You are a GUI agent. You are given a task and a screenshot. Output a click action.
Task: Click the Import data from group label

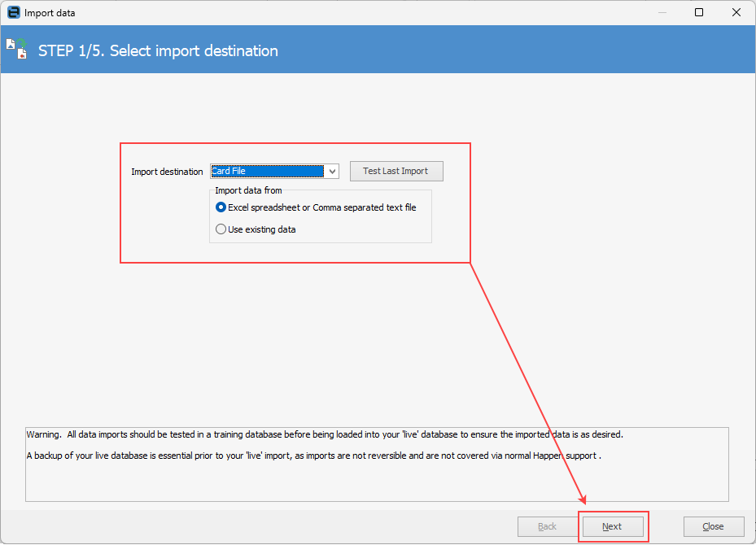(x=248, y=190)
